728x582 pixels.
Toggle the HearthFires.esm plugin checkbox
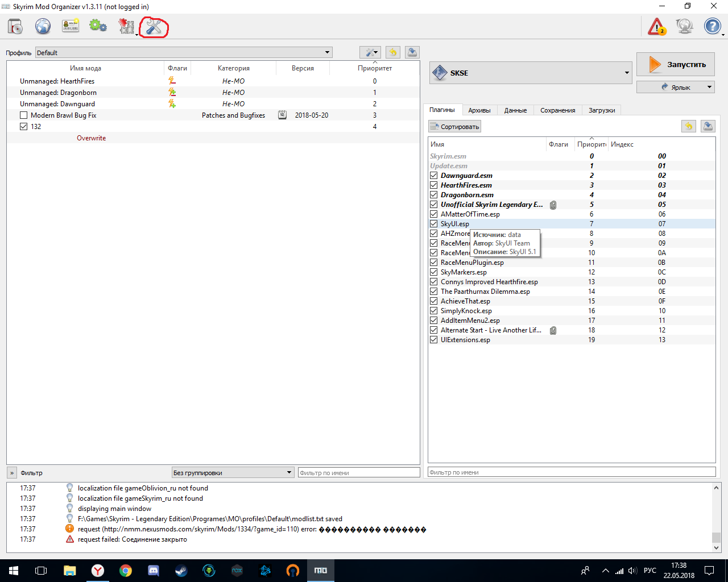coord(434,185)
